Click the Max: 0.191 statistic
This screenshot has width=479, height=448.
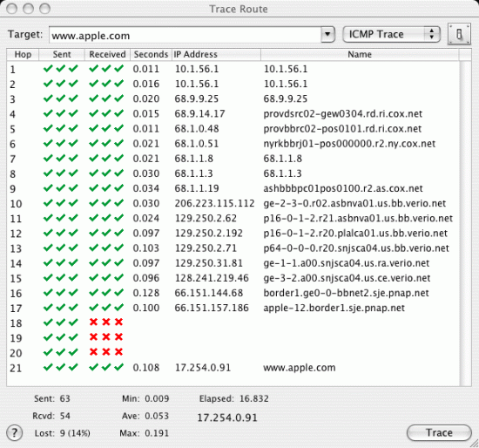pyautogui.click(x=145, y=433)
